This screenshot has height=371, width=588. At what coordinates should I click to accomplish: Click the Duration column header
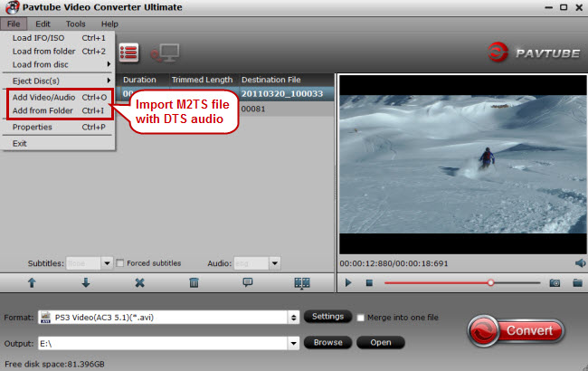(x=139, y=80)
